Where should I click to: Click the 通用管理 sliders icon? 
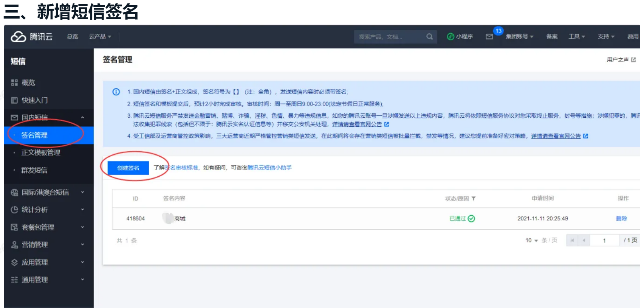pos(14,280)
